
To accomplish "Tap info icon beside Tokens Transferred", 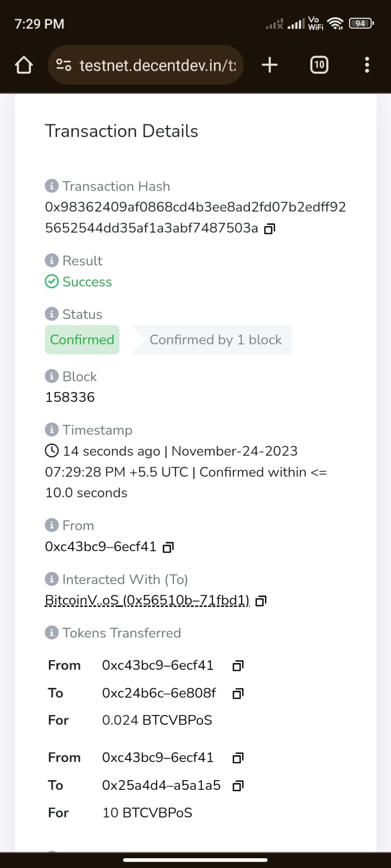I will (x=52, y=633).
